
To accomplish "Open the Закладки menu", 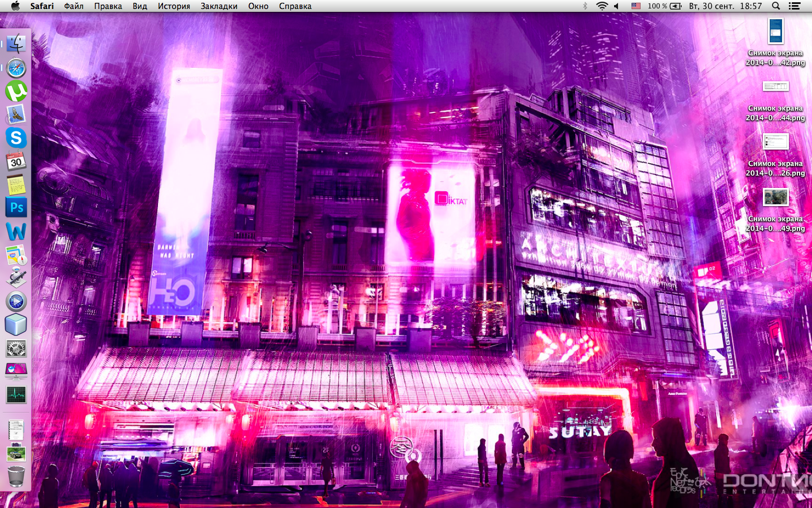I will click(x=219, y=6).
